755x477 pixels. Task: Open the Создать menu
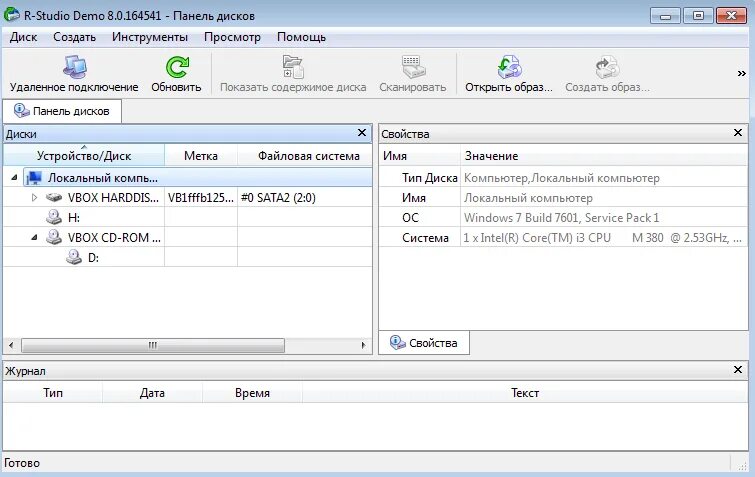pyautogui.click(x=74, y=37)
